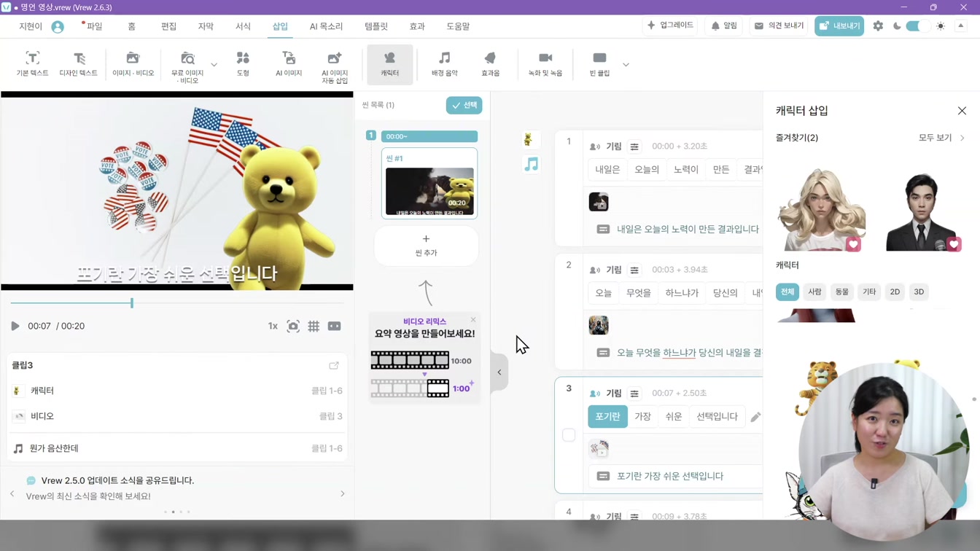This screenshot has width=980, height=551.
Task: Switch to the AI 목소리 tab
Action: click(326, 26)
